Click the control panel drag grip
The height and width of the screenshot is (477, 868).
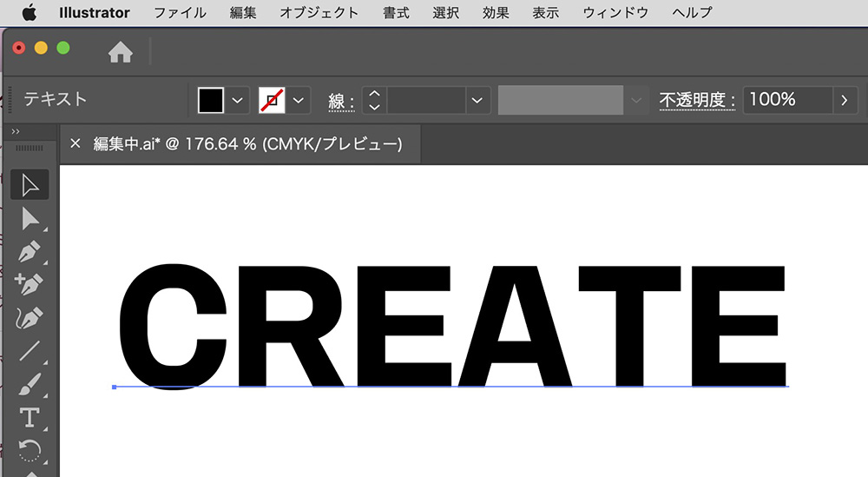10,100
